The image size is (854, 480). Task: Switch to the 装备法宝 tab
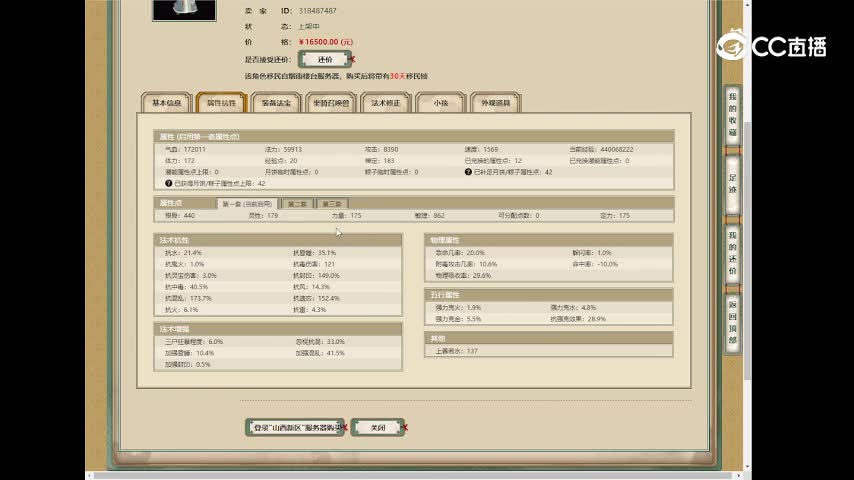click(276, 102)
